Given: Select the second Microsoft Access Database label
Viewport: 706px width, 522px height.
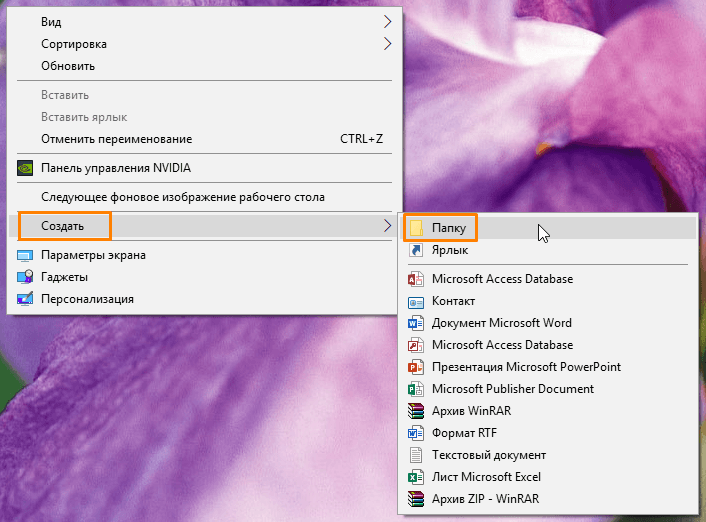Looking at the screenshot, I should (x=502, y=345).
